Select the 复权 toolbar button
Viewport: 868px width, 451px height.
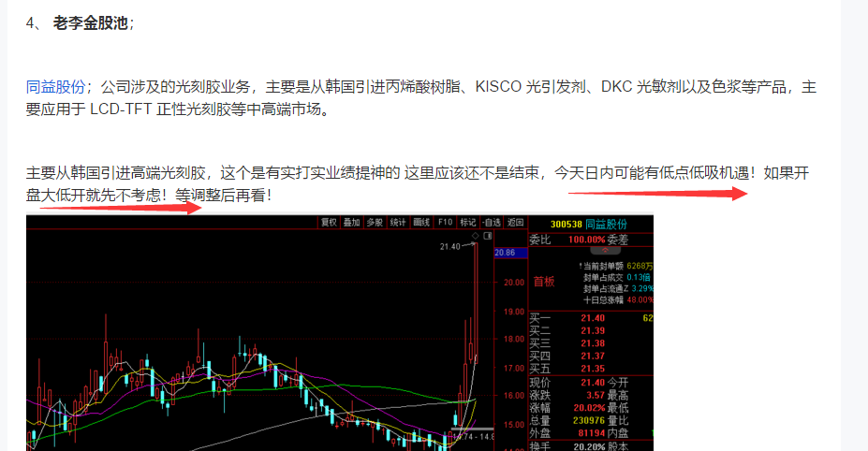tap(329, 223)
